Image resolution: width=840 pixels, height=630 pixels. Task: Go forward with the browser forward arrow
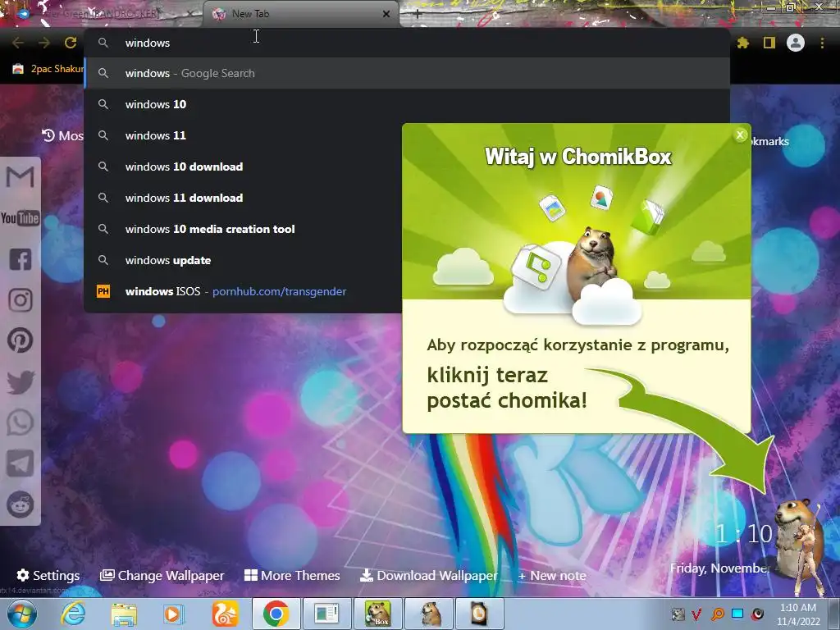tap(44, 43)
